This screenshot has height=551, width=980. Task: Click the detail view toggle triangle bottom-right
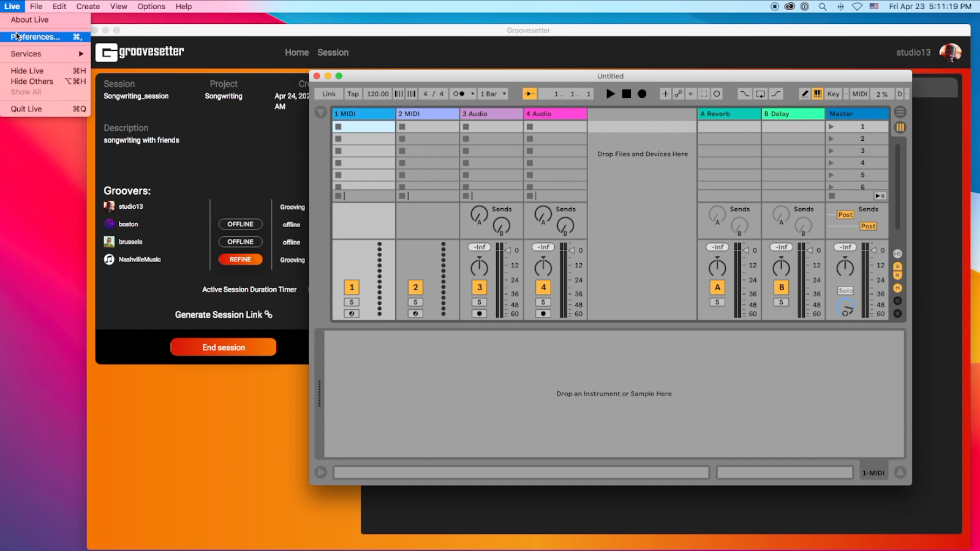coord(900,472)
